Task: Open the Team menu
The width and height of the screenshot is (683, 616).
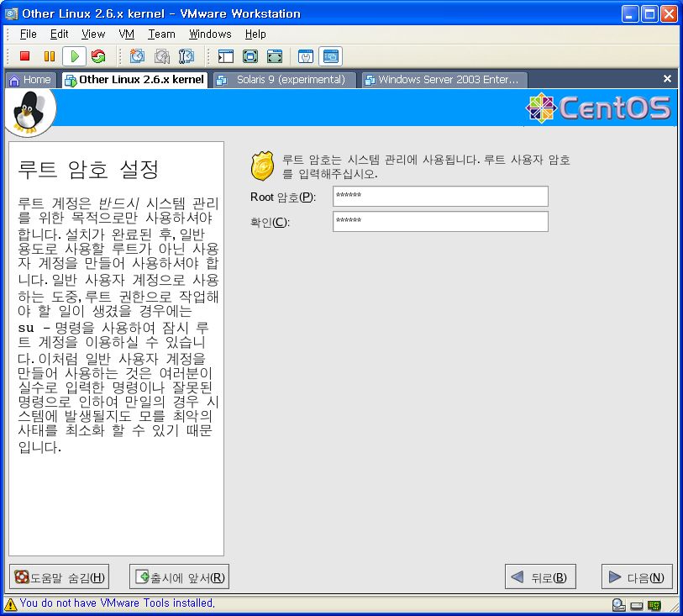Action: (161, 34)
